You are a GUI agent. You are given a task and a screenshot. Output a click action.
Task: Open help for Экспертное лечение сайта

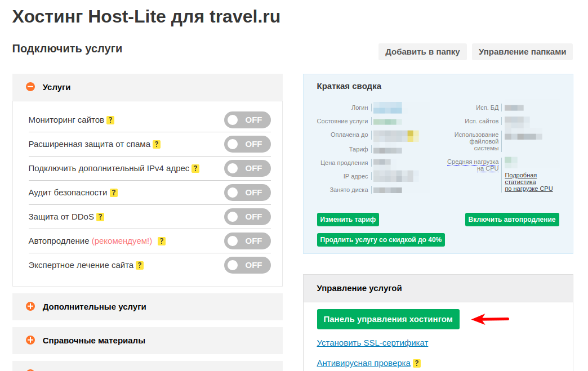[x=140, y=265]
